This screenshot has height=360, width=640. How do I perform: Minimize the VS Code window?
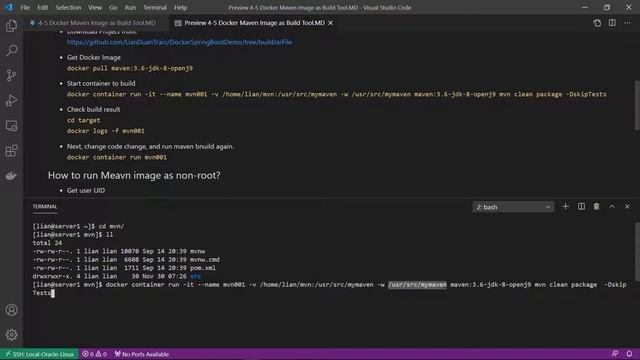click(584, 7)
